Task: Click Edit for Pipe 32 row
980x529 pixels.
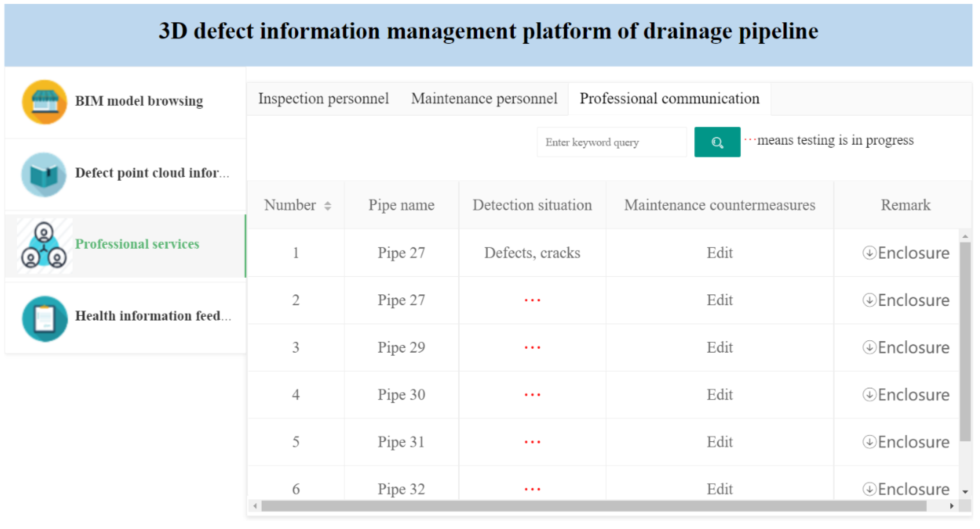Action: (719, 489)
